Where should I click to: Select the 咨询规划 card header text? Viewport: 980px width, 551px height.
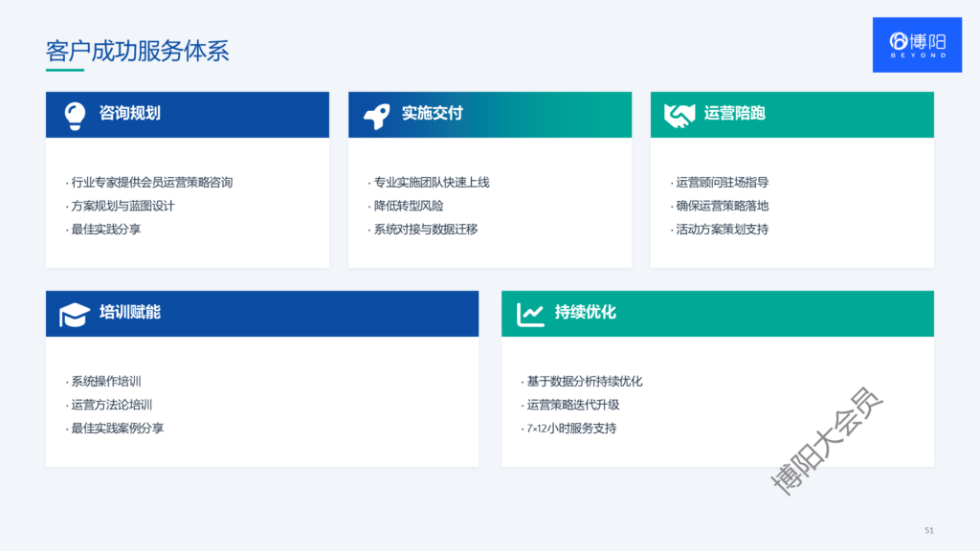click(x=130, y=113)
